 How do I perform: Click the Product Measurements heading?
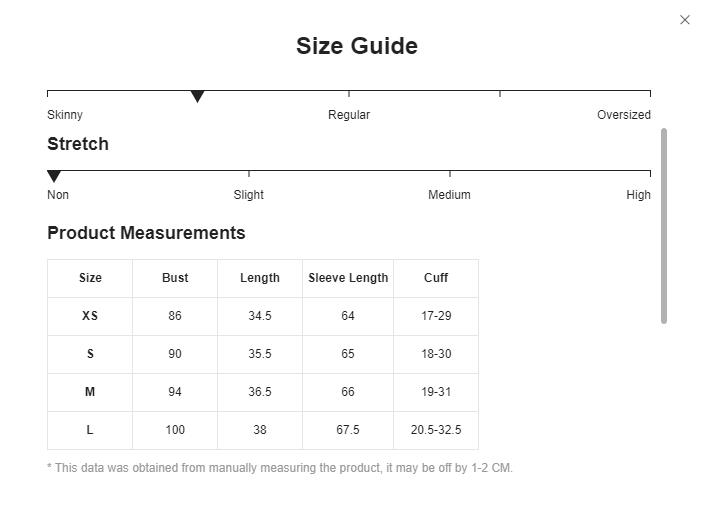tap(146, 233)
